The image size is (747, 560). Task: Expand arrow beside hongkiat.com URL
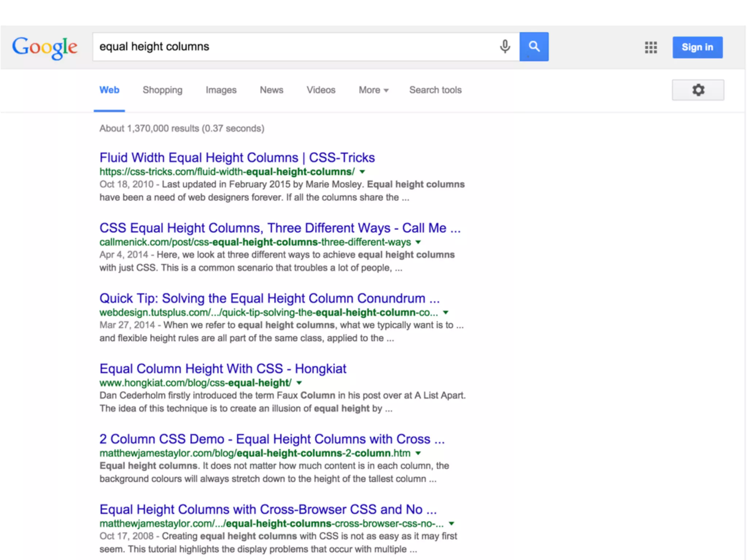coord(299,383)
